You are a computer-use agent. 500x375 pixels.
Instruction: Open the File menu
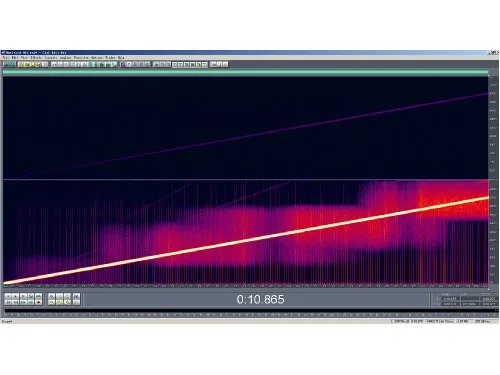[x=4, y=58]
